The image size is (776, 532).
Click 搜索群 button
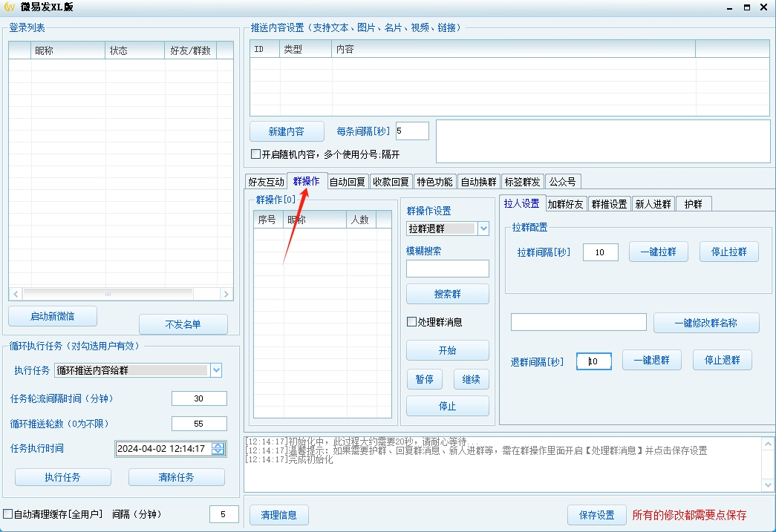[x=447, y=294]
